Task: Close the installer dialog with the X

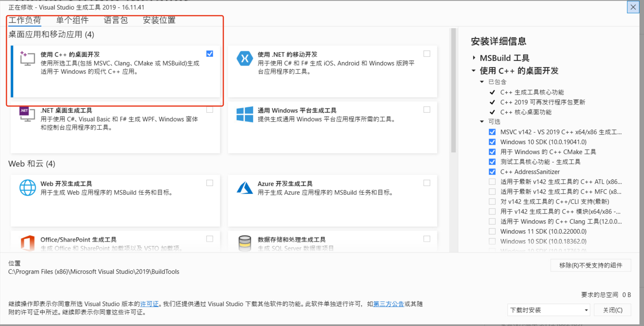Action: pos(633,7)
